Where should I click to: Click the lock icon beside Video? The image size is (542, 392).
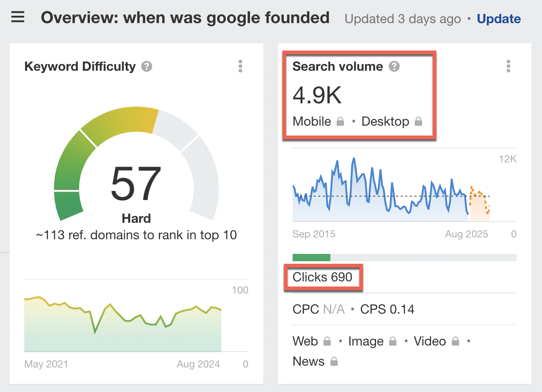[x=455, y=341]
